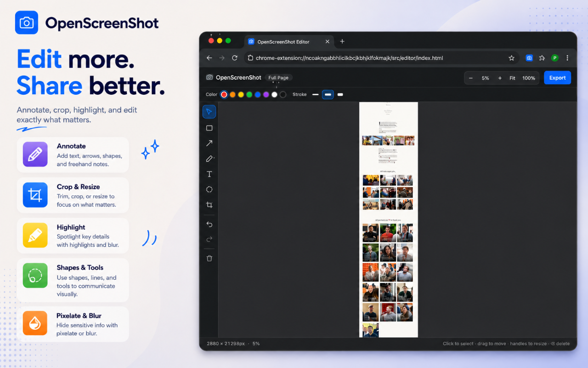Image resolution: width=588 pixels, height=368 pixels.
Task: Decrease zoom with minus button
Action: [471, 78]
